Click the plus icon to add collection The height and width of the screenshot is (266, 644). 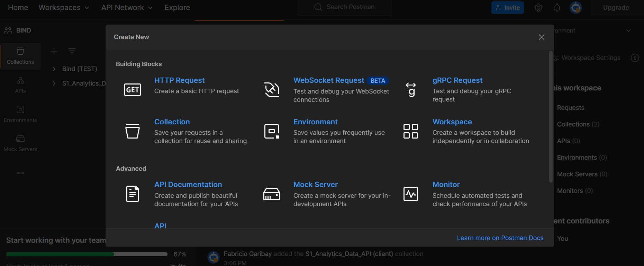54,51
